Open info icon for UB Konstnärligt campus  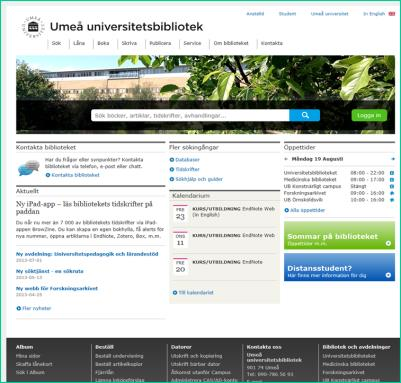tap(392, 186)
